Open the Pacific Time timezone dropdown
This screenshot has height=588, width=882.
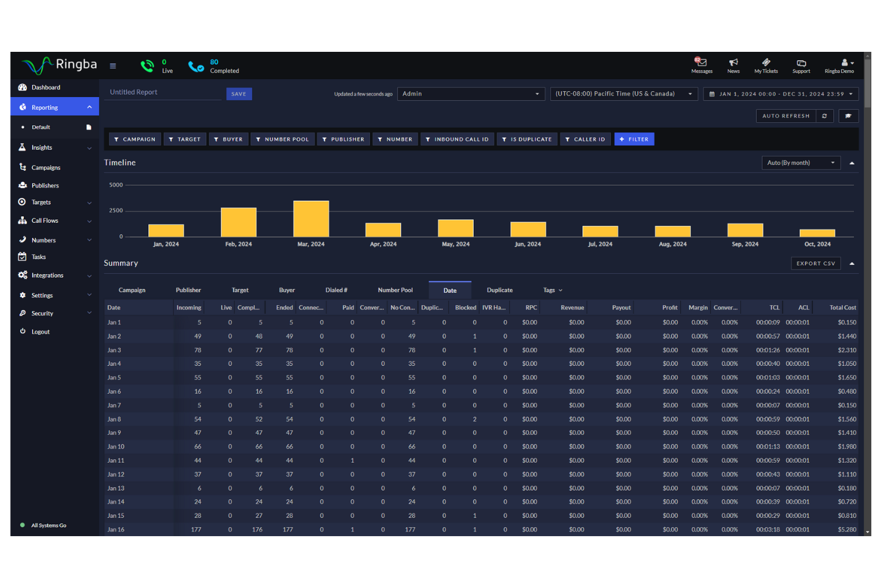[x=624, y=94]
